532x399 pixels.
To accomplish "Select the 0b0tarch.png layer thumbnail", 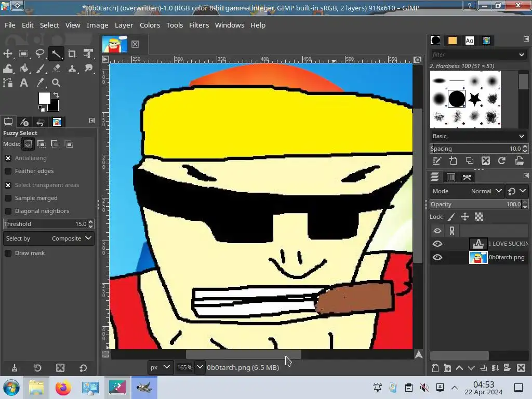I will tap(478, 258).
